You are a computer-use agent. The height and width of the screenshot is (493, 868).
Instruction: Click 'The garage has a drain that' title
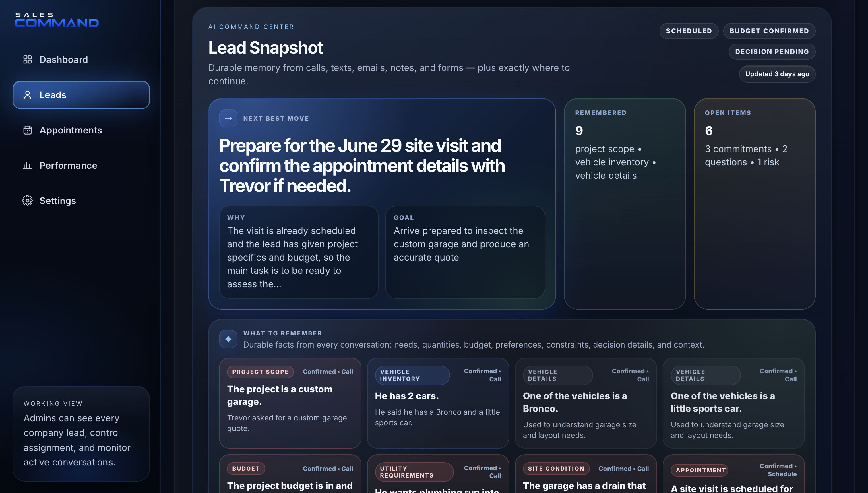click(x=584, y=486)
